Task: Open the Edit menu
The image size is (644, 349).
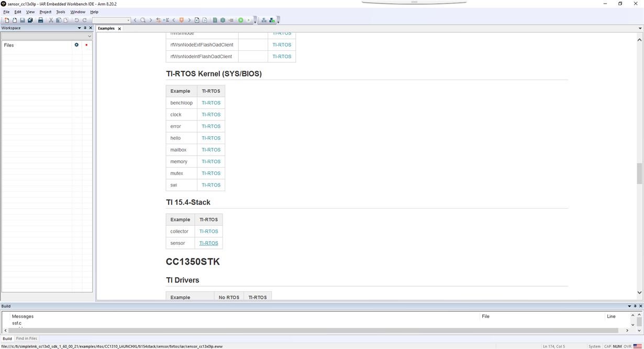Action: coord(18,12)
